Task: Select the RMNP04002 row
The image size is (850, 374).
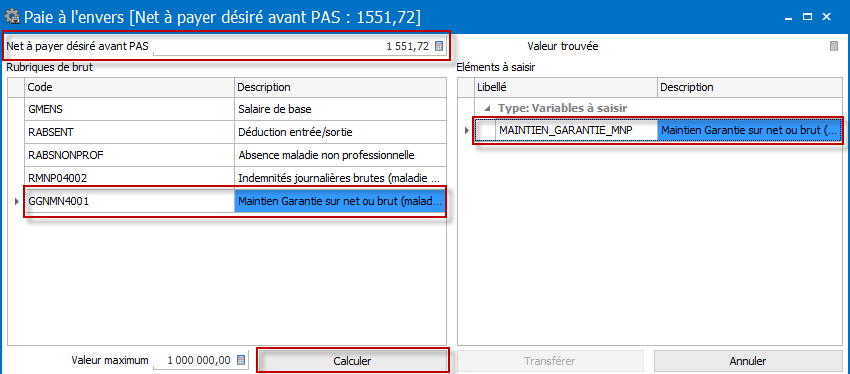Action: pyautogui.click(x=235, y=179)
